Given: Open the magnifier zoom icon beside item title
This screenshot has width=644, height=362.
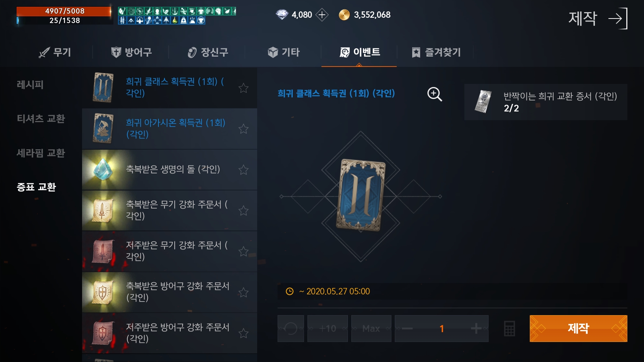Looking at the screenshot, I should [x=435, y=94].
